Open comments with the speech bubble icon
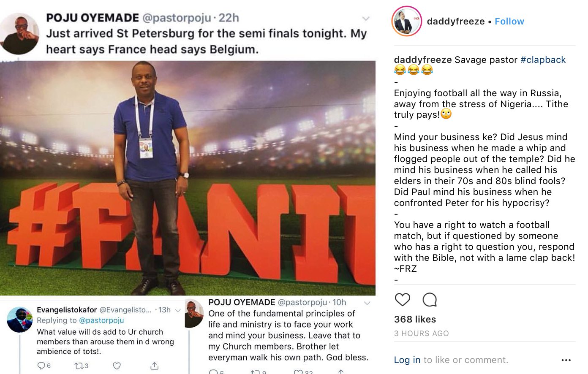Image resolution: width=588 pixels, height=374 pixels. click(x=429, y=300)
